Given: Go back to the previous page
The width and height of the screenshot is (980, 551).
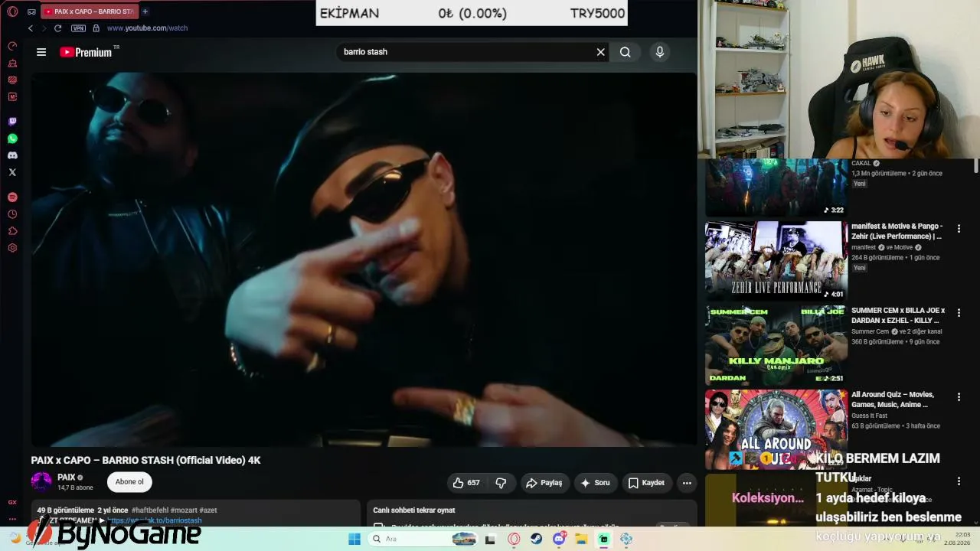Looking at the screenshot, I should pyautogui.click(x=31, y=28).
